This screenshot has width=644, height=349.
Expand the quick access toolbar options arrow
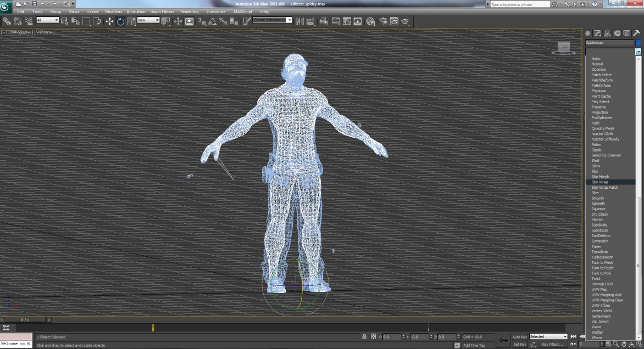[x=73, y=4]
